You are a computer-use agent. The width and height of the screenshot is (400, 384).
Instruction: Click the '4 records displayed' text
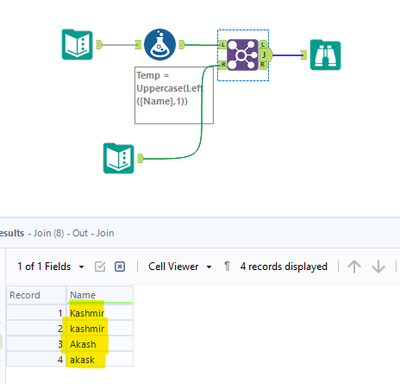click(284, 267)
